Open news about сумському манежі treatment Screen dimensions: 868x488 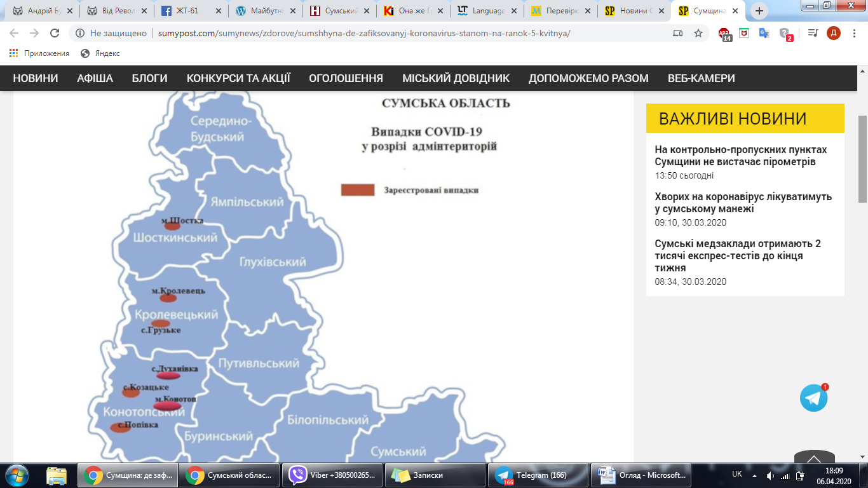pyautogui.click(x=743, y=203)
